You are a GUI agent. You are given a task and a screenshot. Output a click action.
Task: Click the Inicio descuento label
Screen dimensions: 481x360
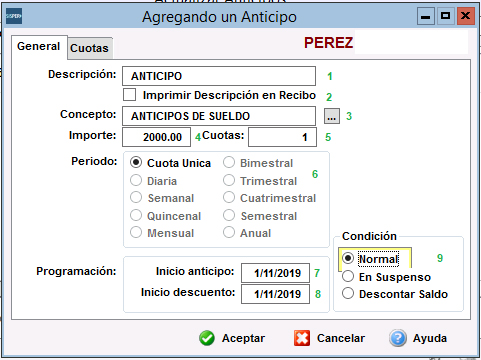coord(188,292)
